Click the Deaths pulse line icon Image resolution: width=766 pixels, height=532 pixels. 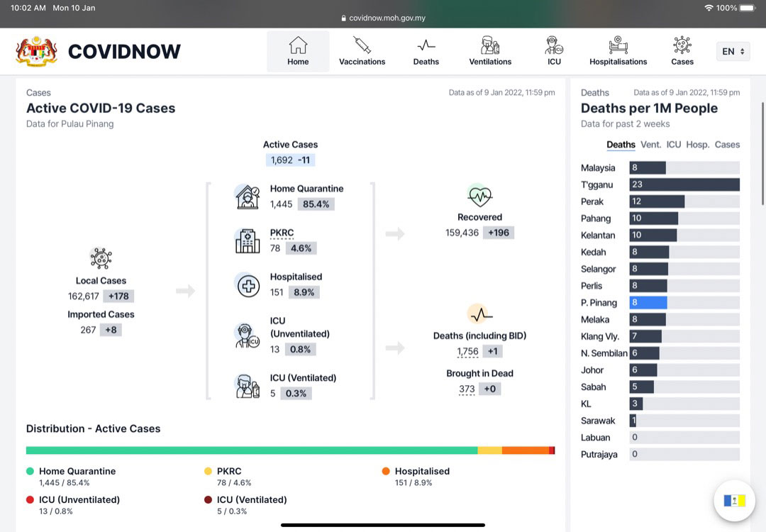[479, 315]
